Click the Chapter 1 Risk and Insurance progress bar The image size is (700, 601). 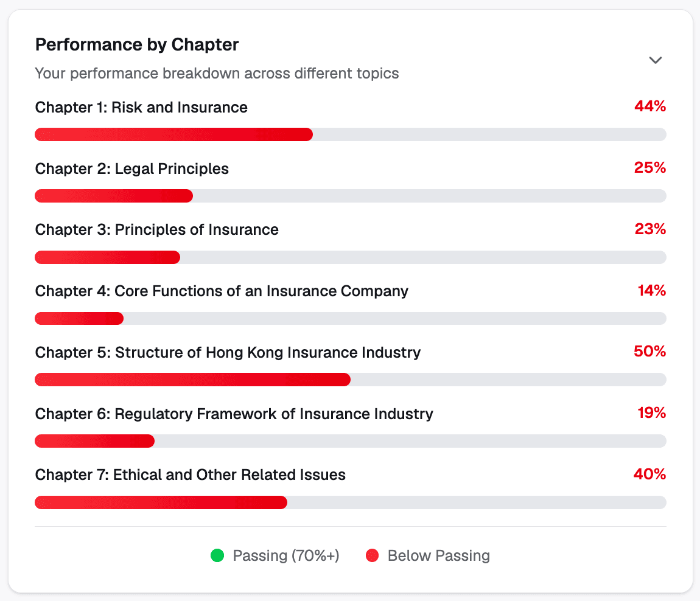coord(350,134)
